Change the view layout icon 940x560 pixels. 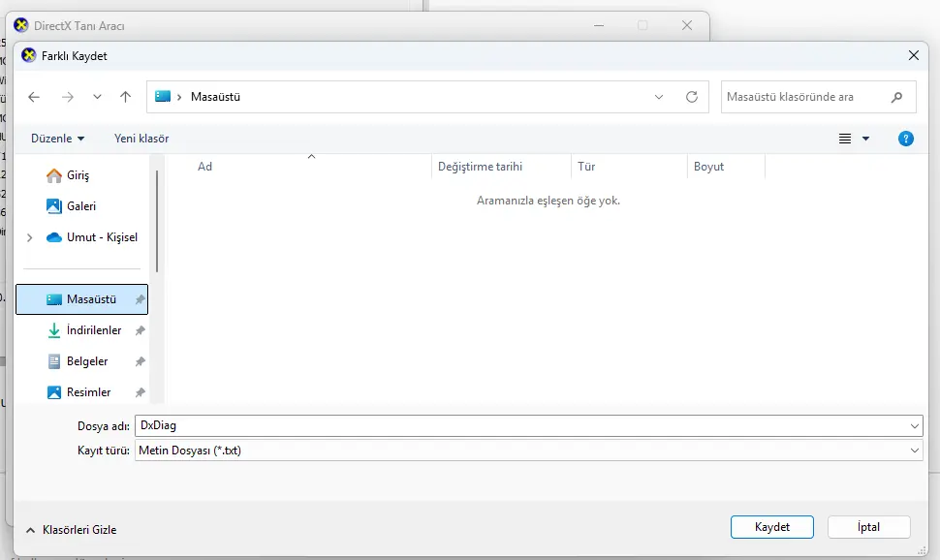pyautogui.click(x=845, y=140)
